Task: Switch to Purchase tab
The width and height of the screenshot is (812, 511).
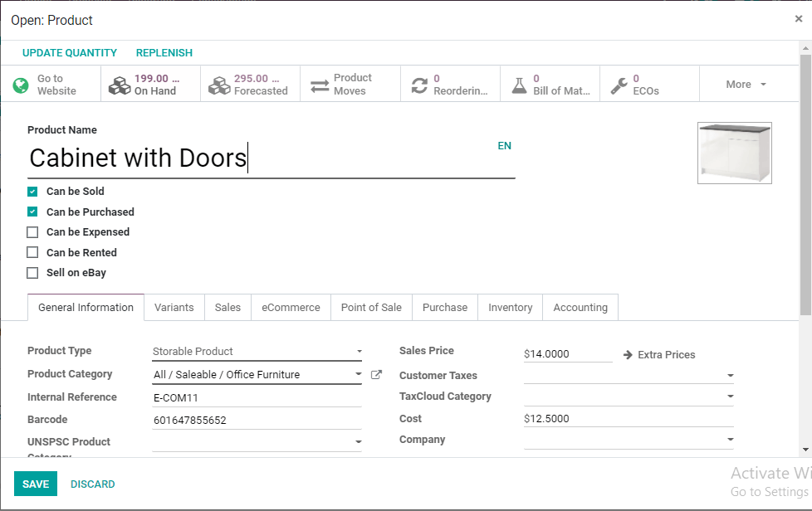Action: coord(445,307)
